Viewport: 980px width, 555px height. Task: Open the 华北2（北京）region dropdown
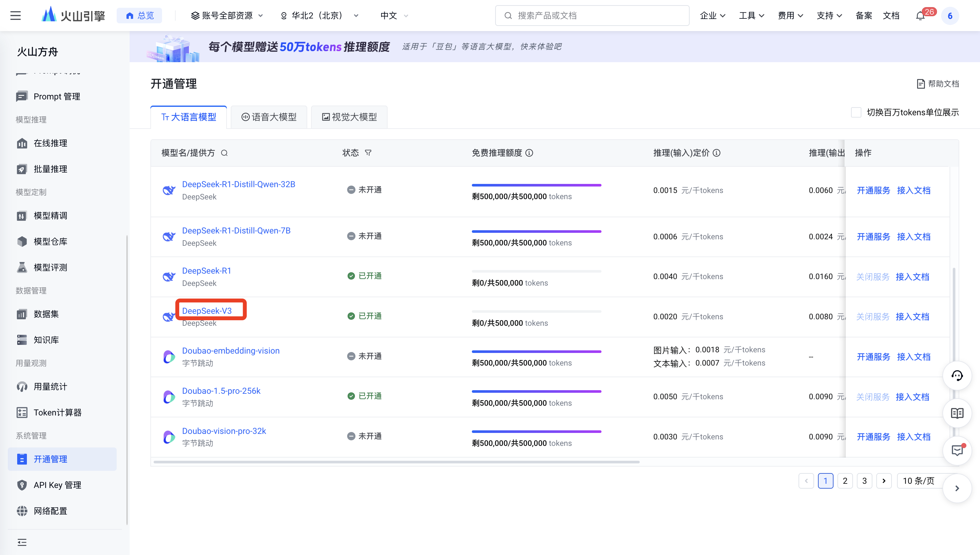coord(320,16)
